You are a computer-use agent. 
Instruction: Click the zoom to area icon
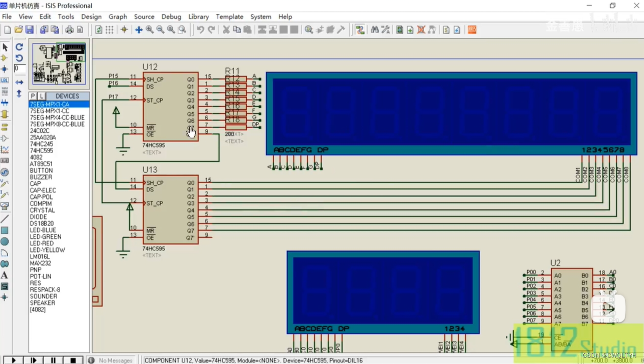tap(182, 30)
